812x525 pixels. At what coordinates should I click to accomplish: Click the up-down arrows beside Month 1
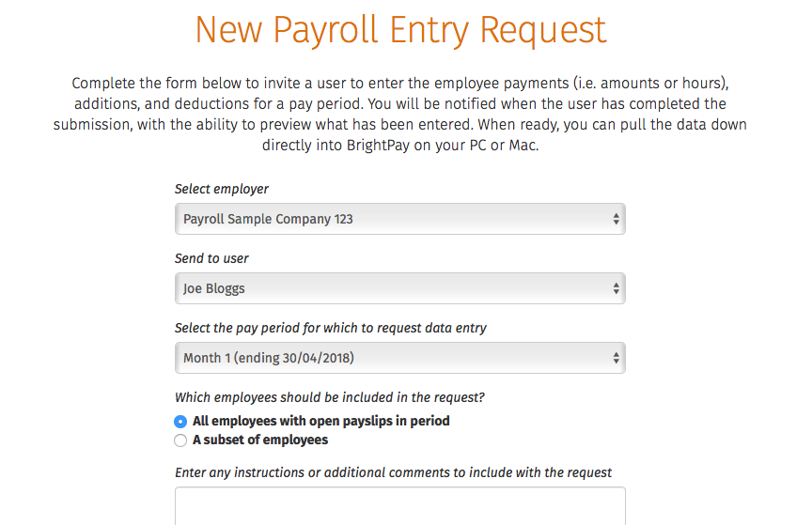pyautogui.click(x=616, y=358)
